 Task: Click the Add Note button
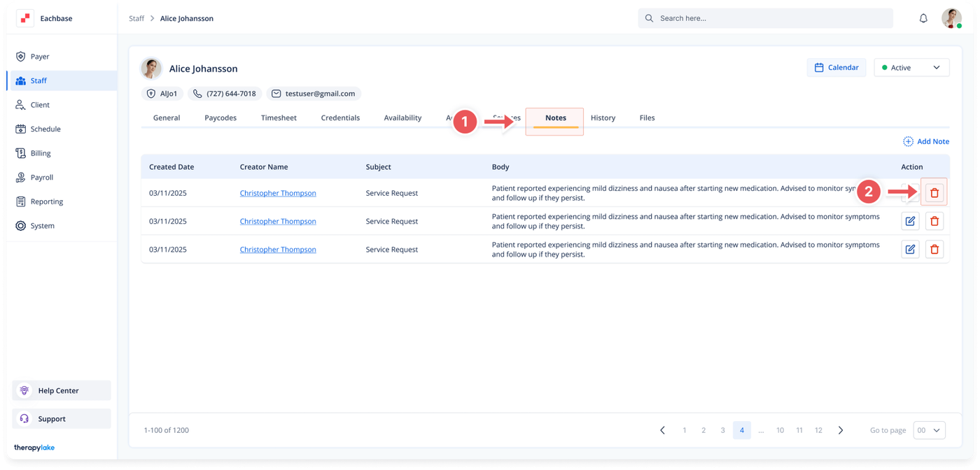[x=926, y=141]
